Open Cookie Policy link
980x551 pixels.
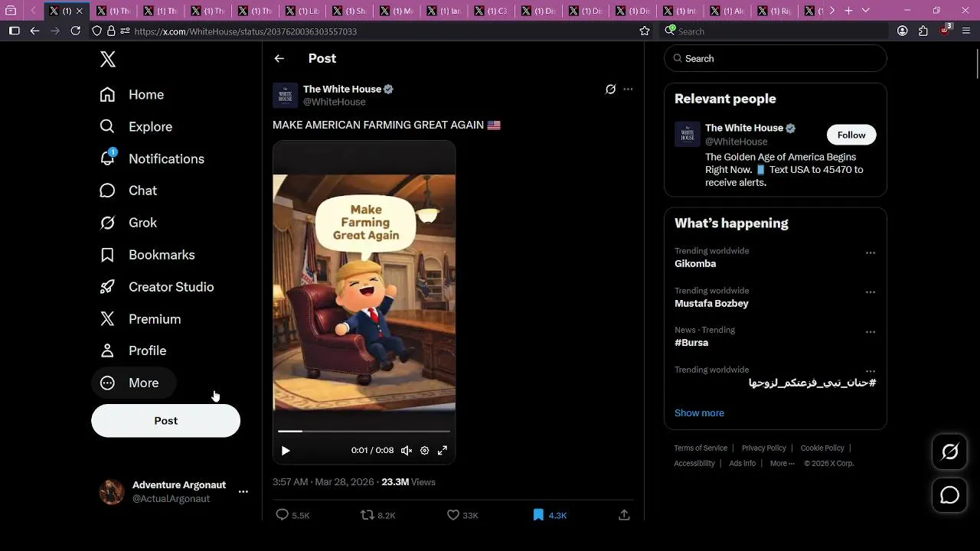822,448
